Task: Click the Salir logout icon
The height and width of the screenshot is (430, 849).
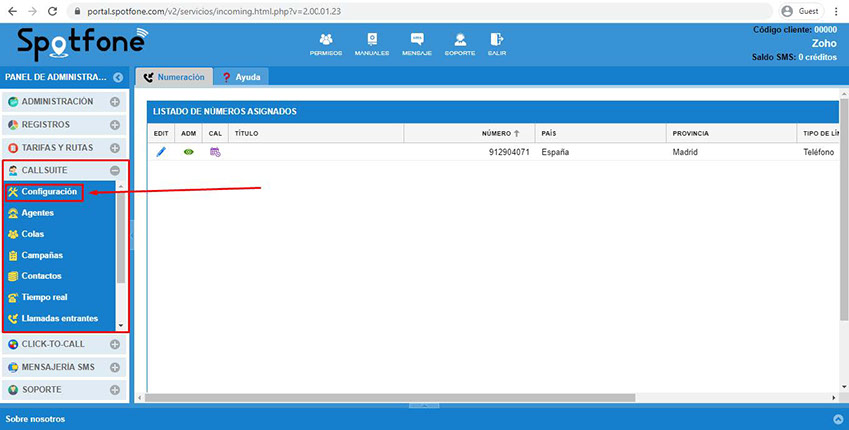Action: 496,42
